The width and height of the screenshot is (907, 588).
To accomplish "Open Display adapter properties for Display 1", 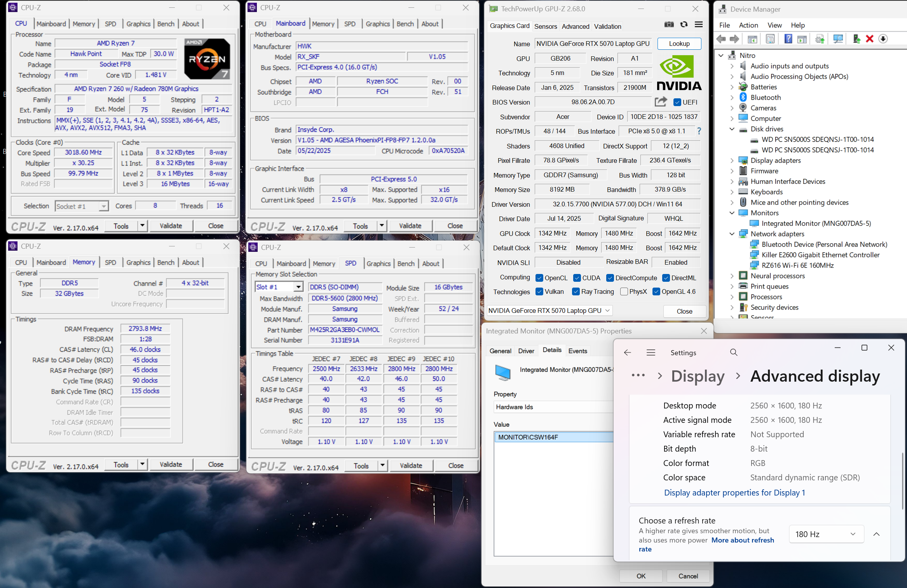I will coord(734,492).
